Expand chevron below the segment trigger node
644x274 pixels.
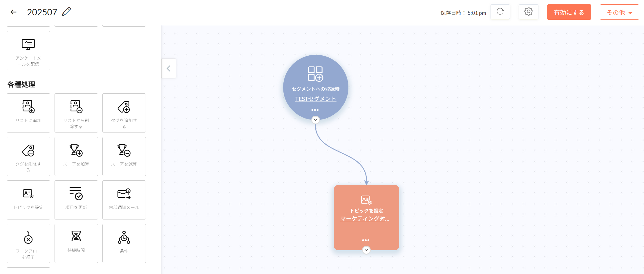pos(315,120)
